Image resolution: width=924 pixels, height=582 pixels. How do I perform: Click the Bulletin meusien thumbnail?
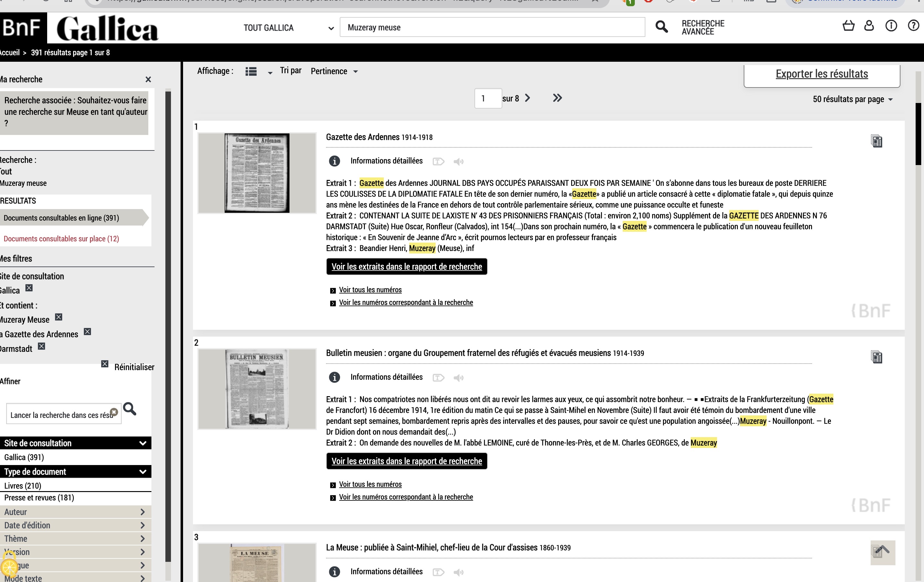257,389
